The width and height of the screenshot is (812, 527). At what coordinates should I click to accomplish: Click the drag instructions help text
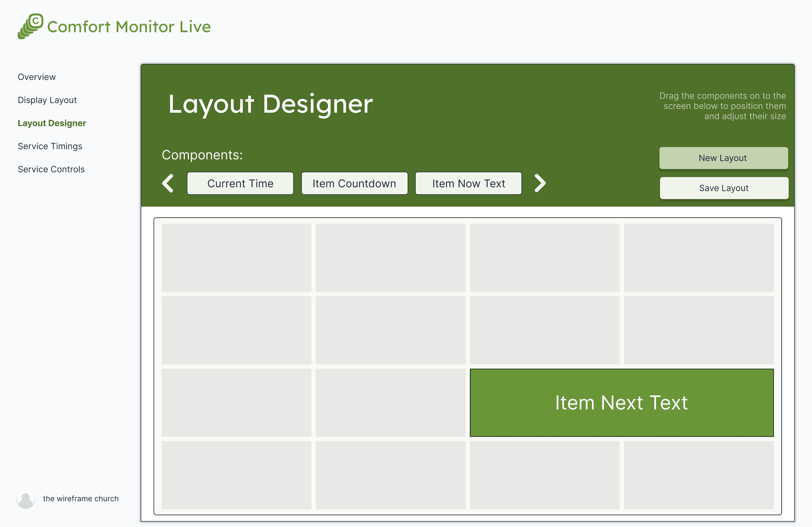tap(723, 106)
